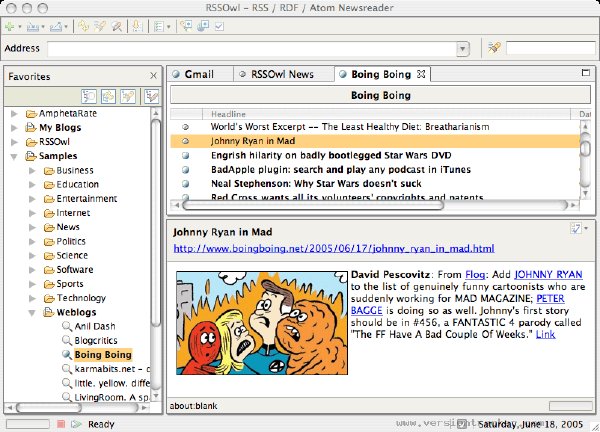Close the Boing Boing tab

(x=421, y=74)
